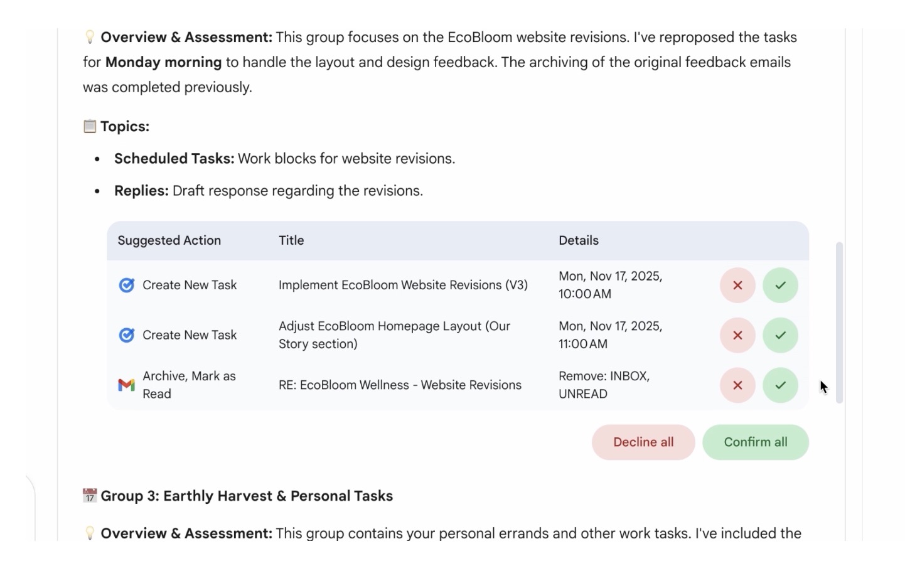905x588 pixels.
Task: Click the Tasks icon in the second row
Action: 127,335
